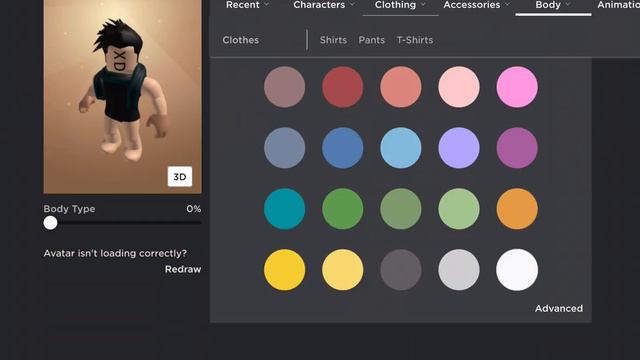The height and width of the screenshot is (360, 640).
Task: Click the Body Type slider handle
Action: click(50, 223)
